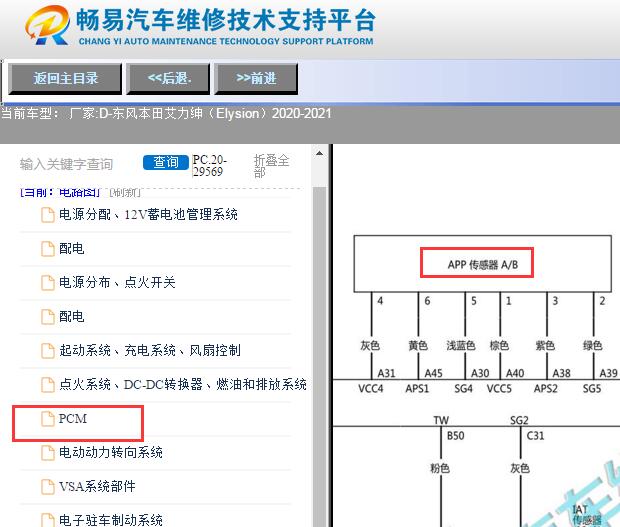Focus the 输入关键字查询 search field
The height and width of the screenshot is (527, 620).
point(66,164)
